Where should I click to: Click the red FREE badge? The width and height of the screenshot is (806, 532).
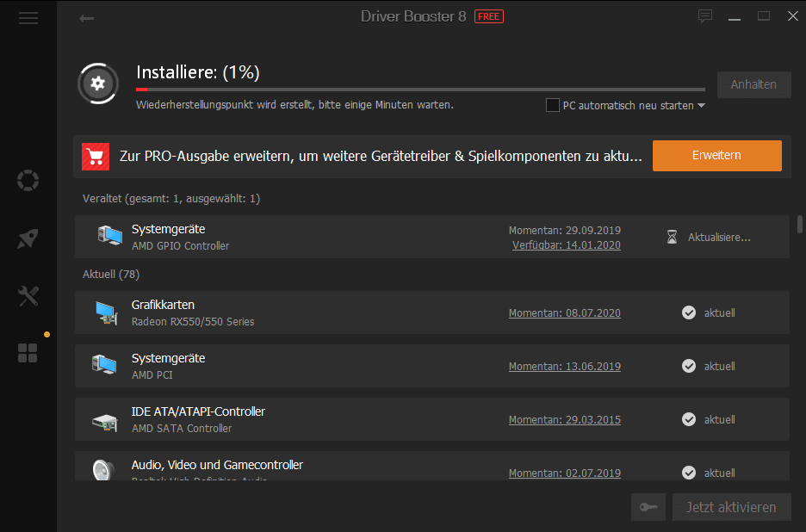tap(489, 16)
